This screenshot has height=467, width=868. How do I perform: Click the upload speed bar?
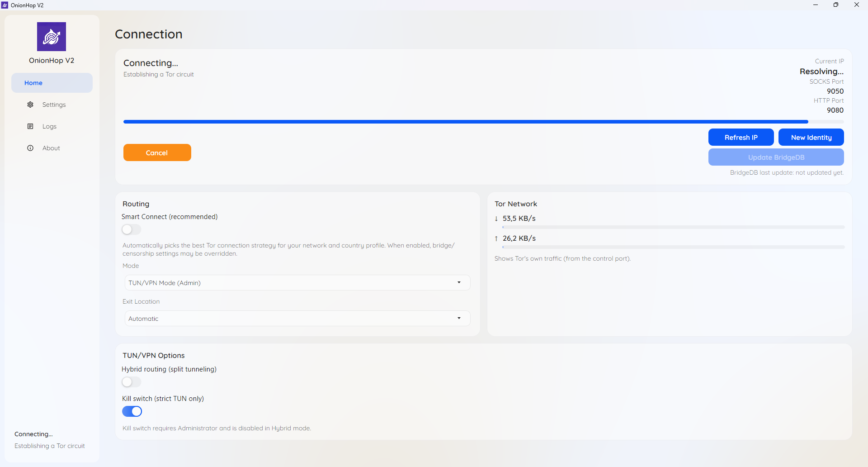click(674, 247)
